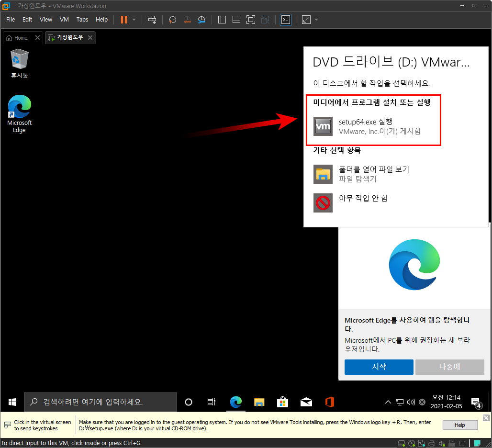Open the Windows Start menu
Viewport: 492px width, 448px height.
(12, 402)
